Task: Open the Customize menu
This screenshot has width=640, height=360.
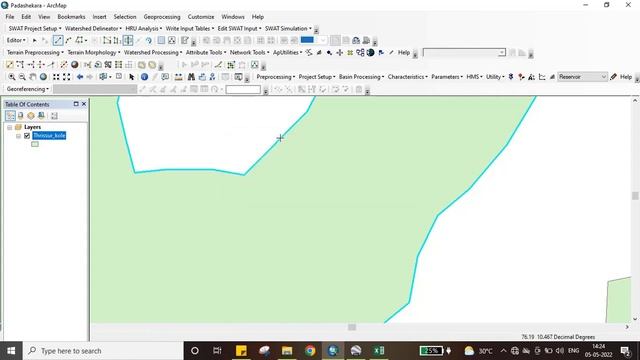Action: [x=201, y=17]
